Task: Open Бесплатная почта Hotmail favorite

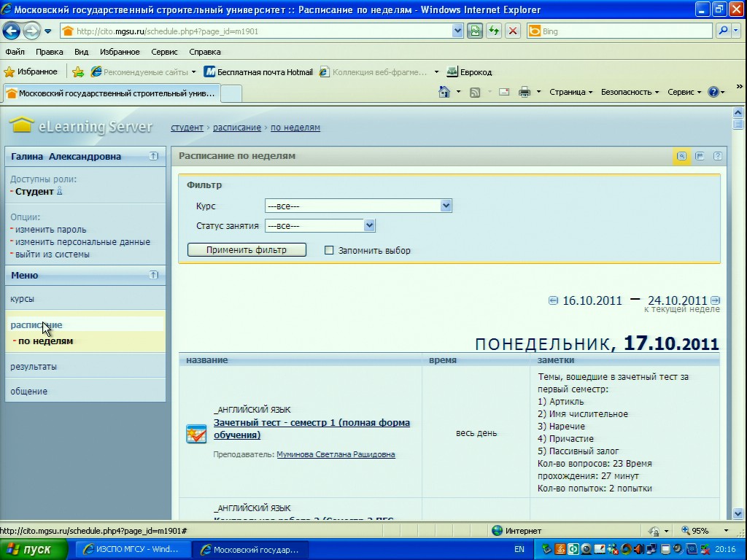Action: coord(258,72)
